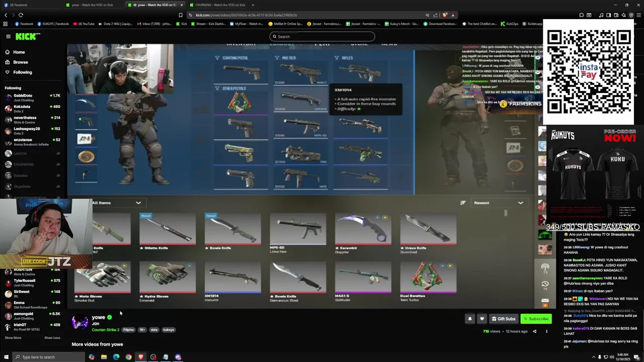Viewport: 644px width, 362px height.
Task: Open the Windows Start menu
Action: tap(6, 357)
